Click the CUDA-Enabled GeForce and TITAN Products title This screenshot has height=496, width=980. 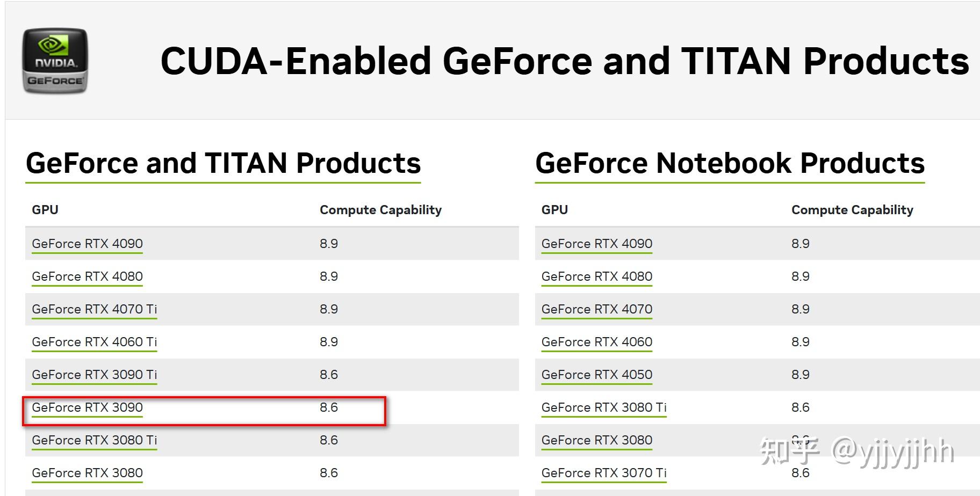pyautogui.click(x=564, y=61)
